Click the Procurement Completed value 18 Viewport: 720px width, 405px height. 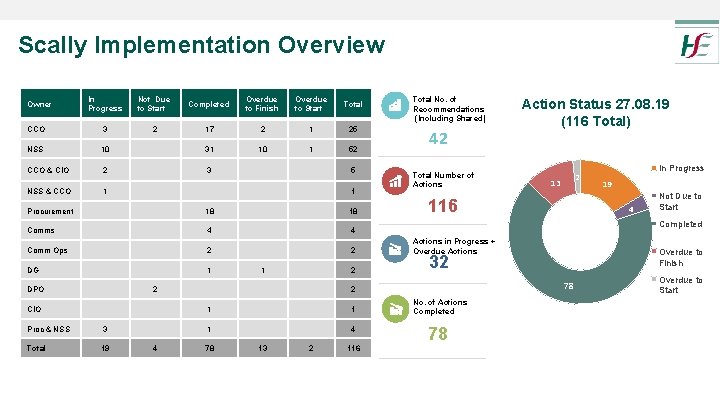pyautogui.click(x=209, y=211)
